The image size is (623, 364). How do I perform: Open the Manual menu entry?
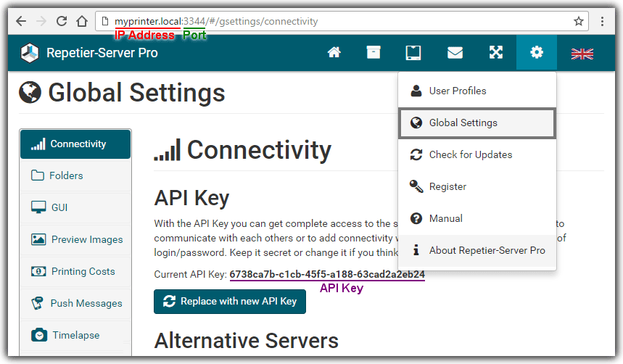pos(477,218)
